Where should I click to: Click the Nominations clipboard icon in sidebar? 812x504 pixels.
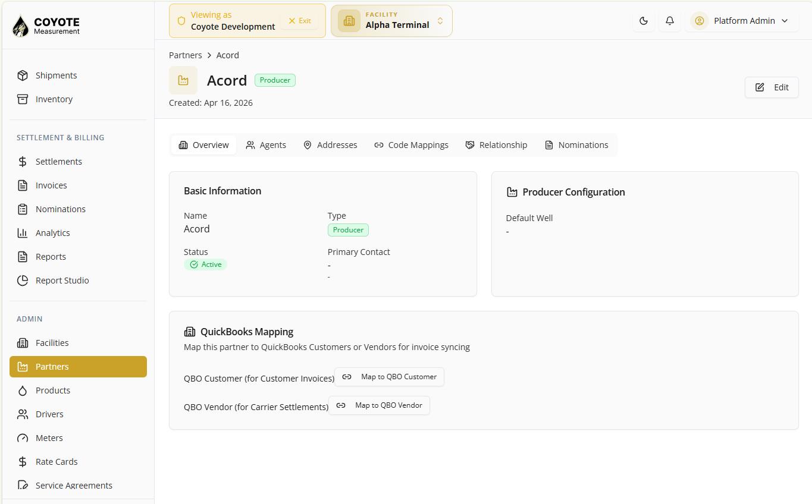tap(23, 209)
